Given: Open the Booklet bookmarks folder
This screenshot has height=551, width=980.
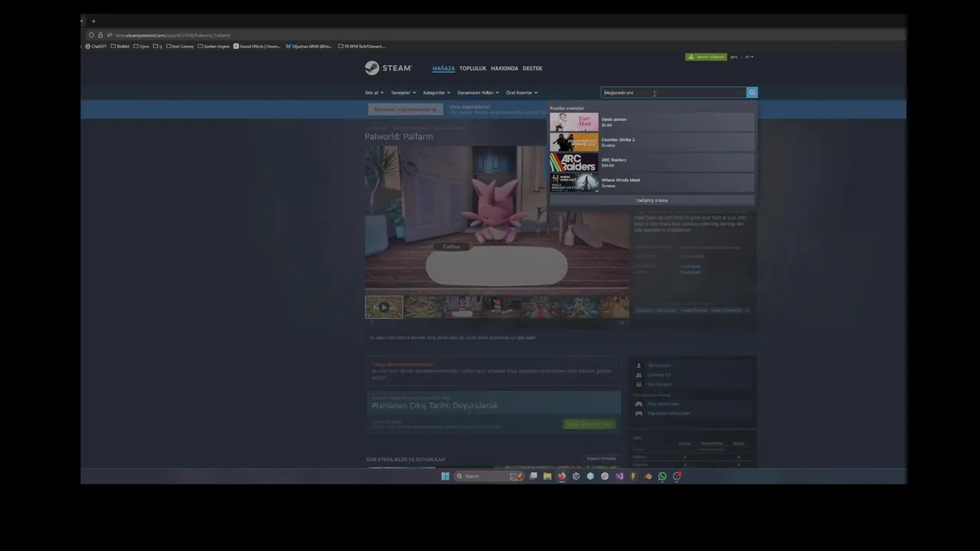Looking at the screenshot, I should [x=120, y=47].
